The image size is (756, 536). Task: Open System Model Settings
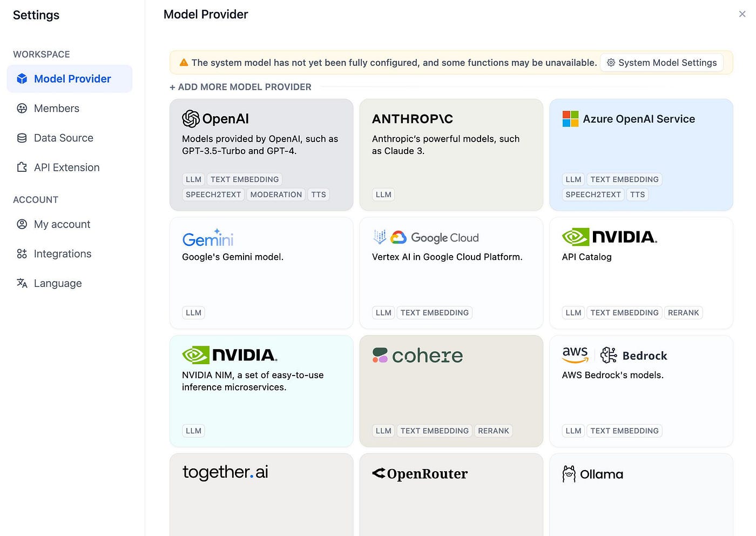click(x=667, y=63)
